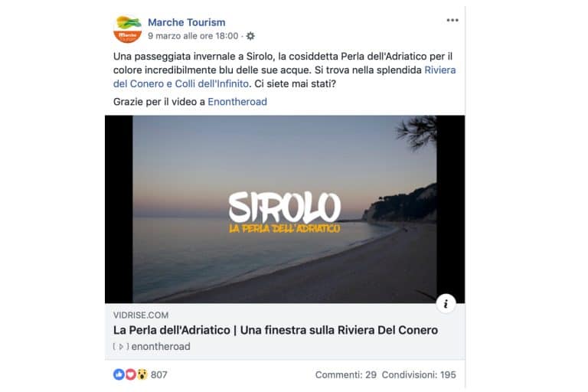Click the small play icon beside enontheroad
This screenshot has width=588, height=392.
pos(121,347)
